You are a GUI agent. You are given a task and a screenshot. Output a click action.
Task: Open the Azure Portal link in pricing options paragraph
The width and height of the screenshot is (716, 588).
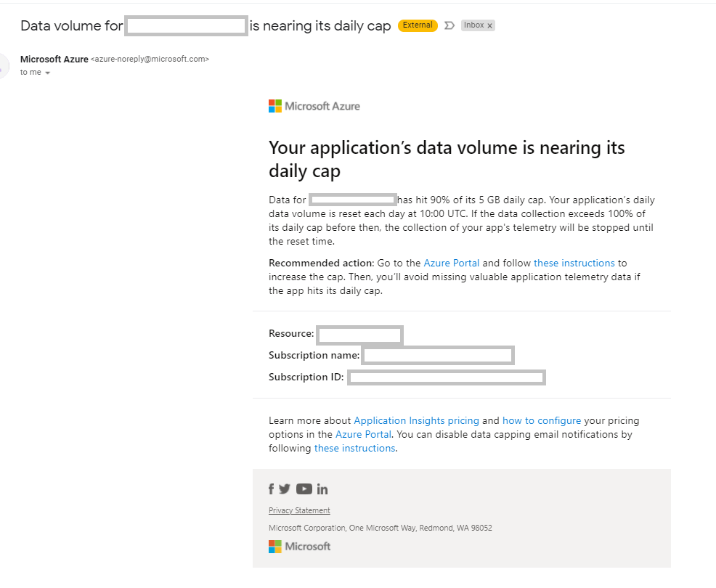pyautogui.click(x=363, y=434)
